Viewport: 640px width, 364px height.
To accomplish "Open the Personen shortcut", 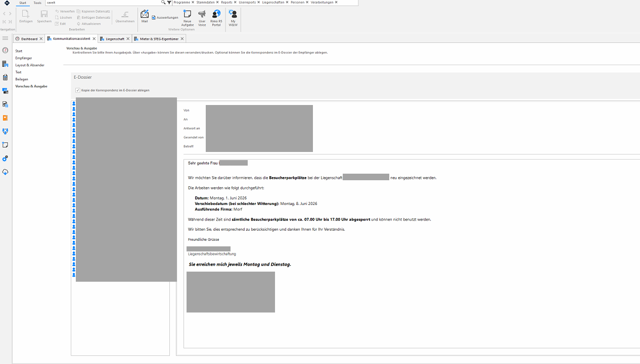I will (x=297, y=3).
